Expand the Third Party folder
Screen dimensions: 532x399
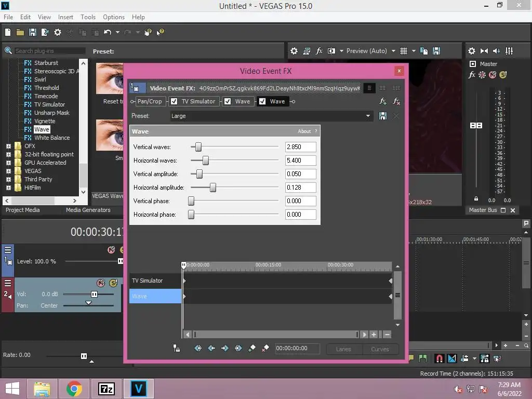(x=8, y=179)
